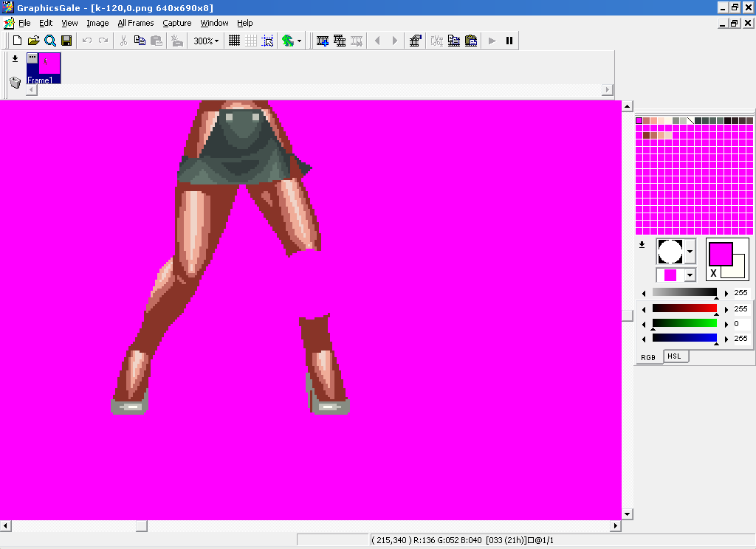Open the All Frames menu
Screen dimensions: 756x549
pyautogui.click(x=136, y=23)
